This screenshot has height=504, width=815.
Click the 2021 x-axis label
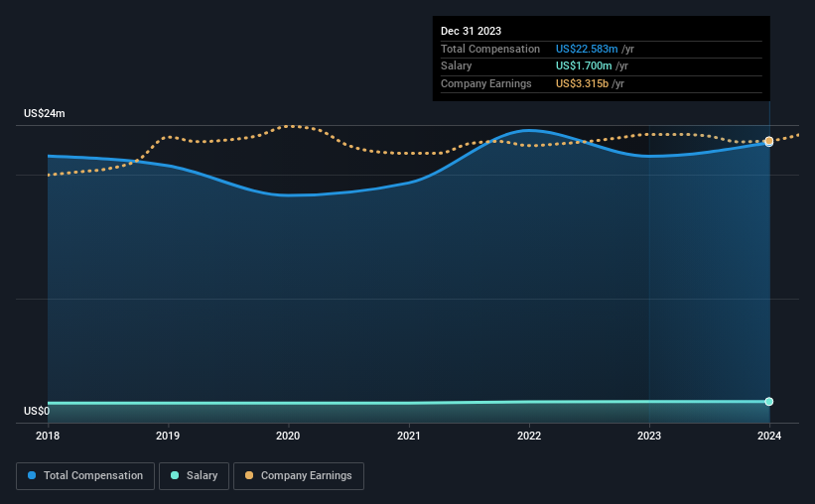point(408,436)
